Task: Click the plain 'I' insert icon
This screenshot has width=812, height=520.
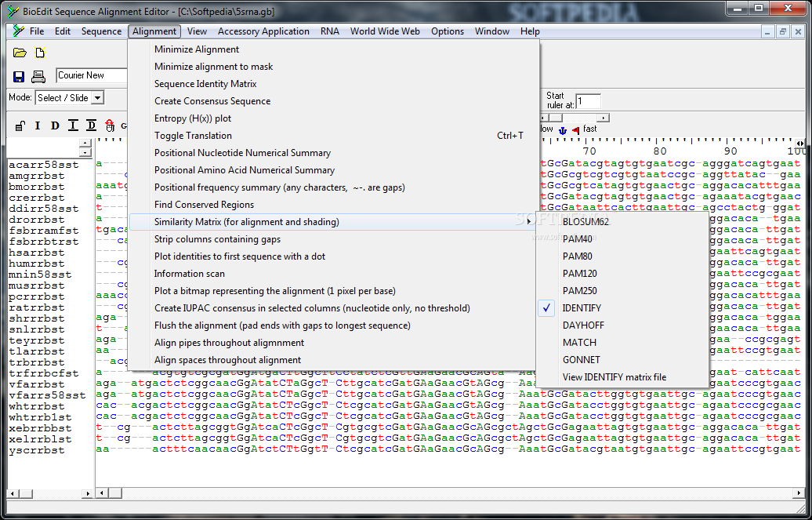Action: pos(38,125)
